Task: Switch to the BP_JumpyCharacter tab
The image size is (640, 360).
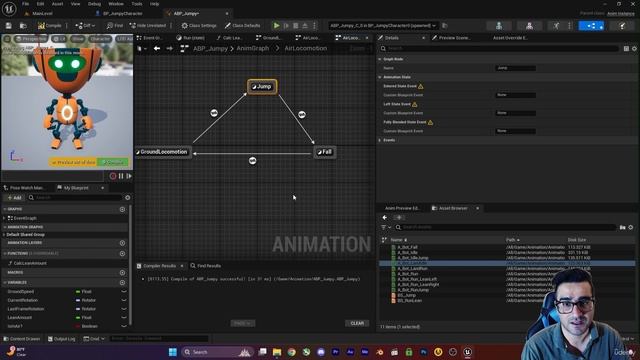Action: coord(122,13)
